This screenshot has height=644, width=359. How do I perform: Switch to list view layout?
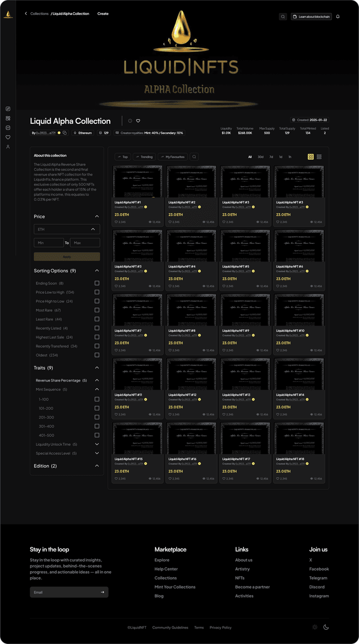(319, 157)
